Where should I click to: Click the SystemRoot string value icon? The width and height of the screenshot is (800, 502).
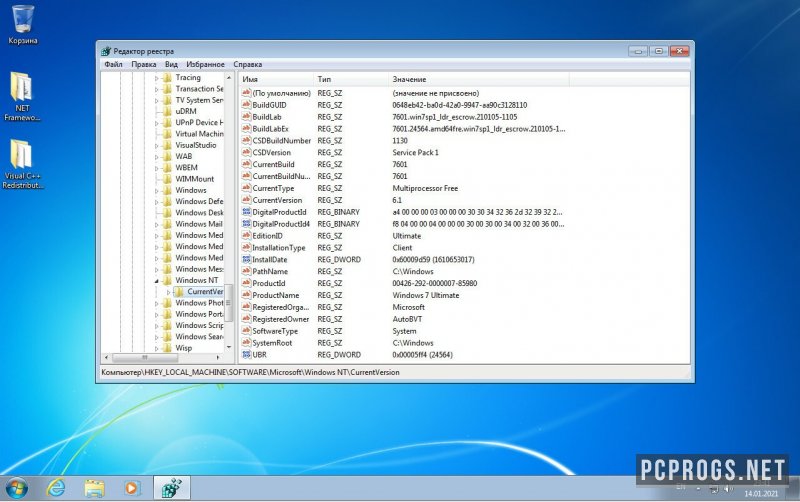tap(246, 343)
